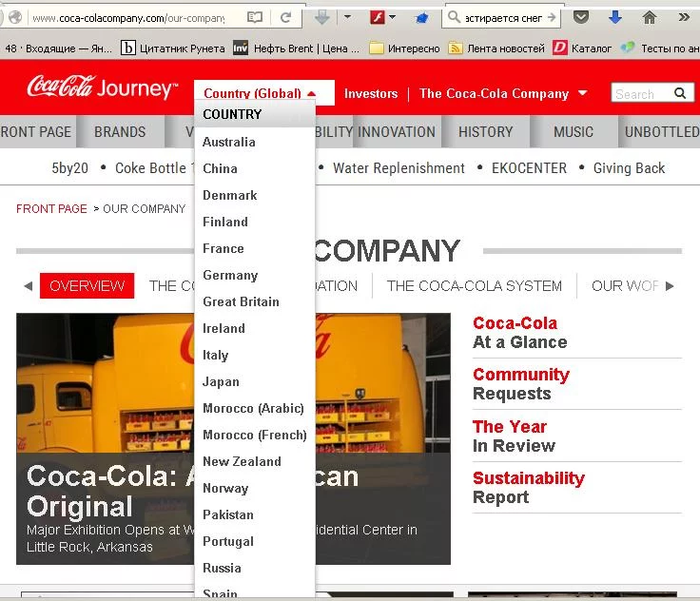Pick Russia option

222,568
